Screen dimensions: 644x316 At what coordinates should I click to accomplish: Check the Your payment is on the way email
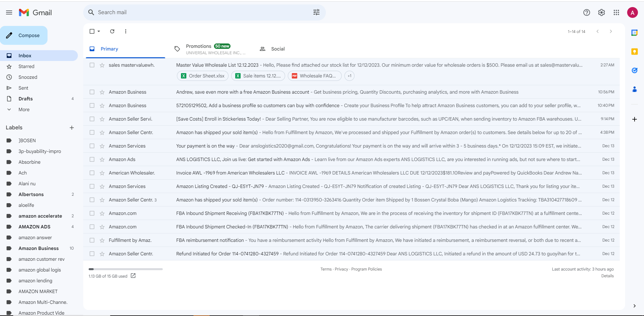pos(92,146)
